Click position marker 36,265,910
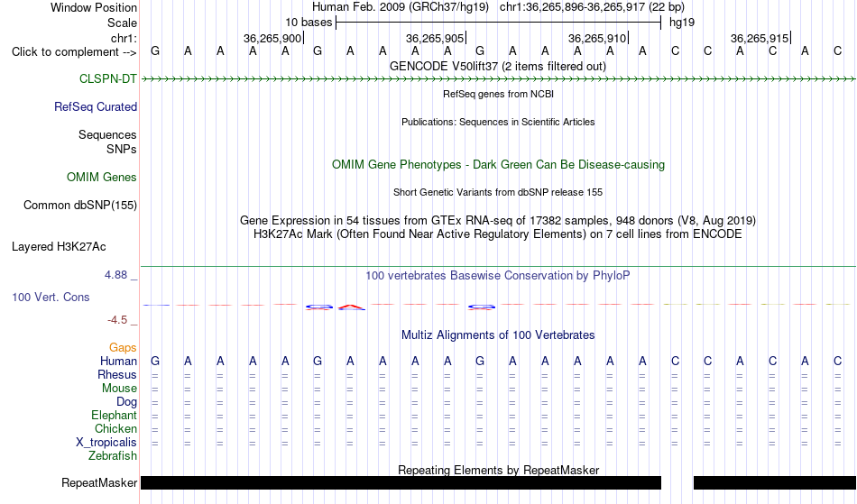 click(598, 38)
